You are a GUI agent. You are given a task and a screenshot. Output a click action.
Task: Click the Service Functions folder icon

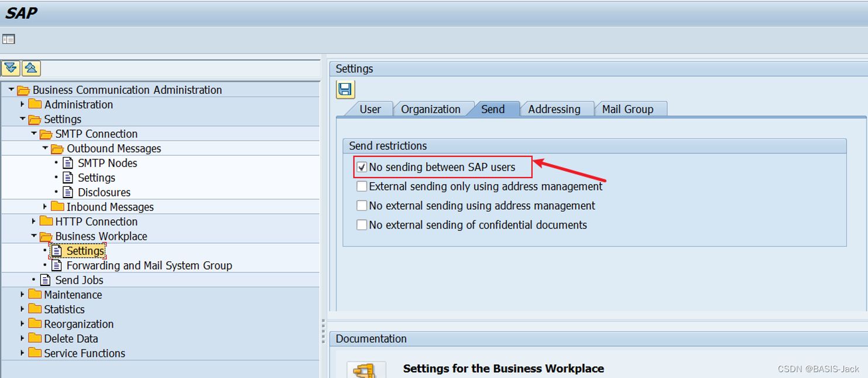(x=35, y=353)
